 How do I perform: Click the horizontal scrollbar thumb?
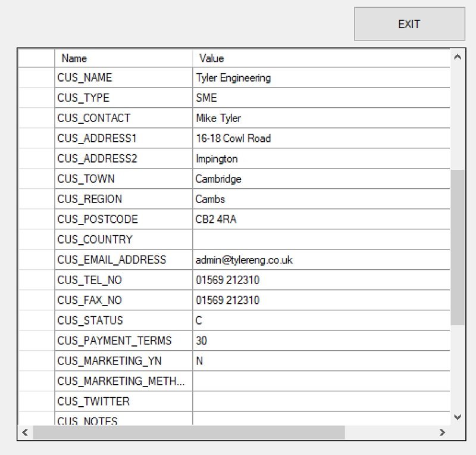[x=189, y=432]
